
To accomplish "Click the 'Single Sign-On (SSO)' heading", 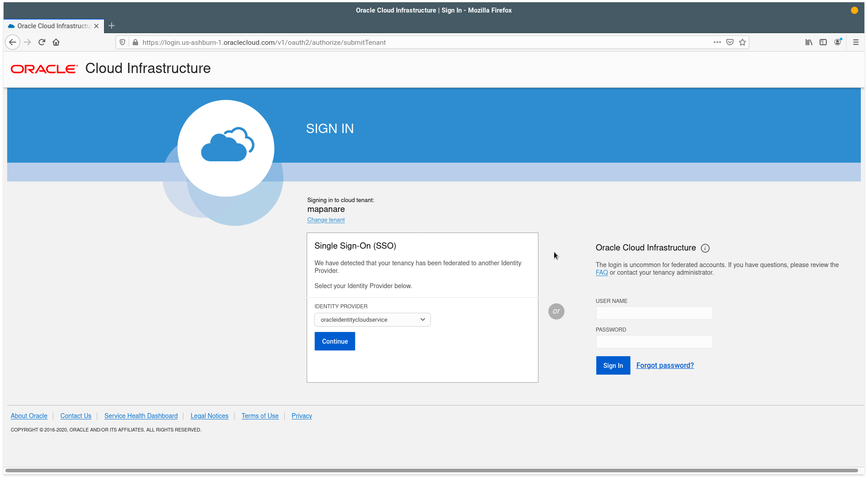I will (355, 246).
